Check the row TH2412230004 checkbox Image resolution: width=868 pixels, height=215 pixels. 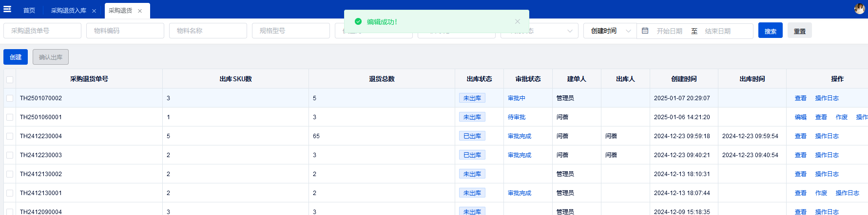10,136
